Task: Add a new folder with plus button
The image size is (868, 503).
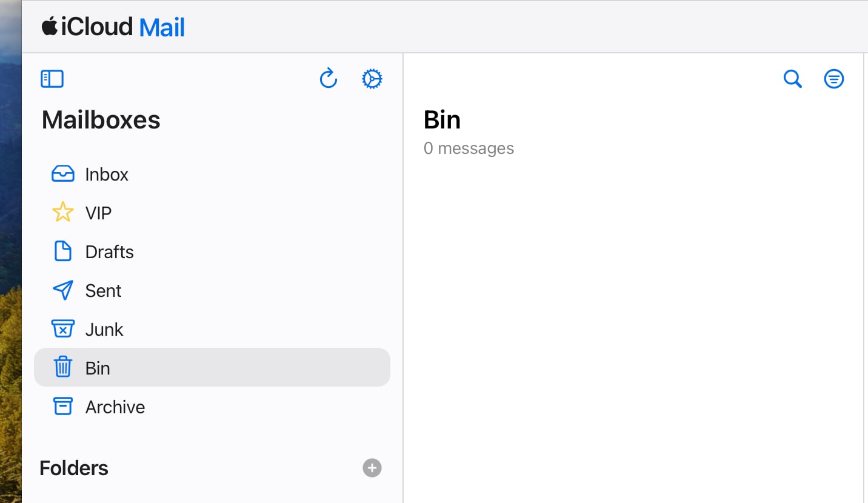Action: 372,468
